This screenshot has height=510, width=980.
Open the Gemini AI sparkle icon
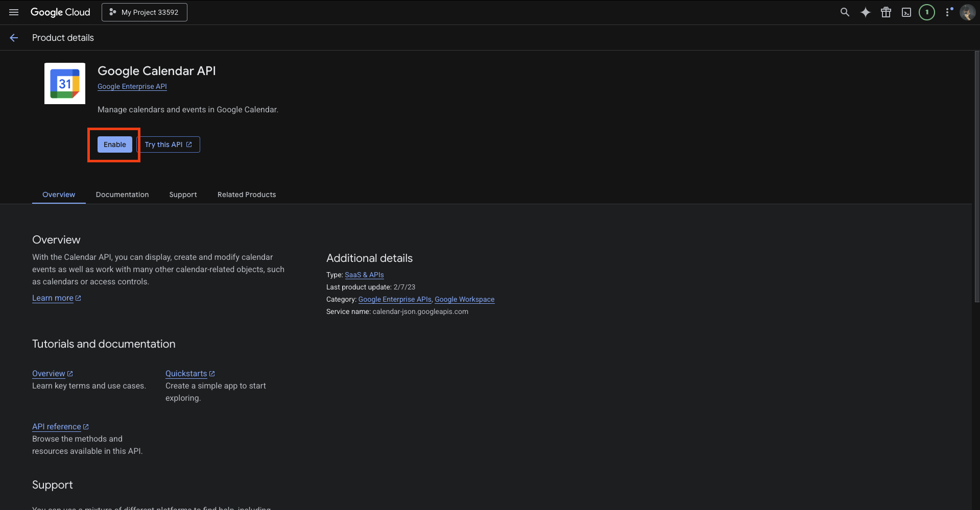point(865,12)
